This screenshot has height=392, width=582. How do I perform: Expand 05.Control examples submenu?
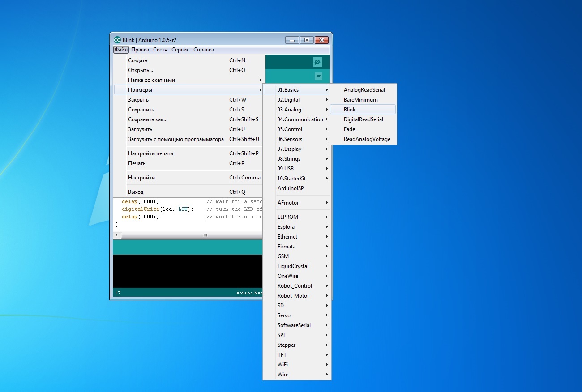click(x=297, y=129)
